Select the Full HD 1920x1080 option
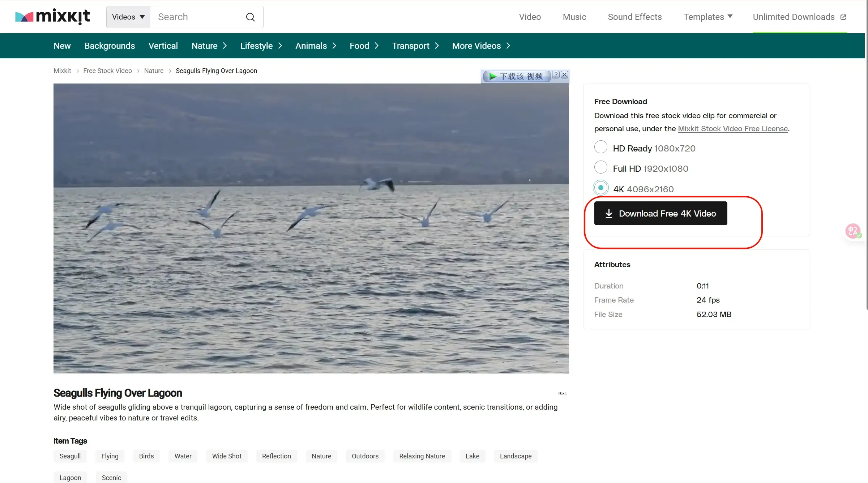The width and height of the screenshot is (868, 483). click(x=601, y=167)
